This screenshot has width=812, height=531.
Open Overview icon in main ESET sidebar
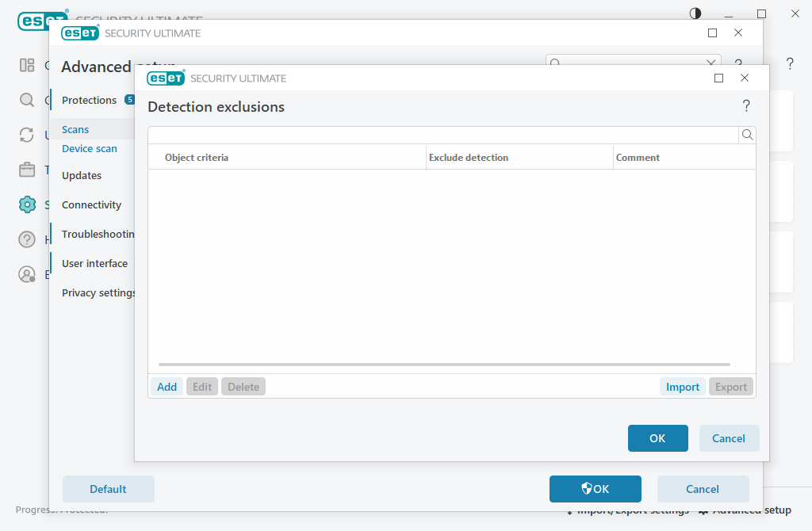pos(27,65)
